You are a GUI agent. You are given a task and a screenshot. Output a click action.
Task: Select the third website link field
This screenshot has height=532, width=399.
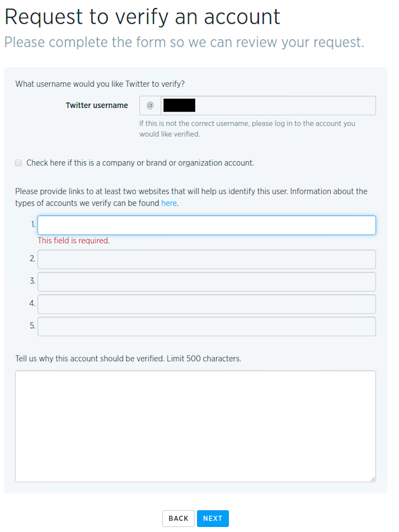coord(206,282)
